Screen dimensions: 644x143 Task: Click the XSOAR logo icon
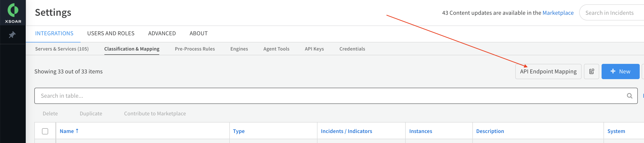coord(13,10)
